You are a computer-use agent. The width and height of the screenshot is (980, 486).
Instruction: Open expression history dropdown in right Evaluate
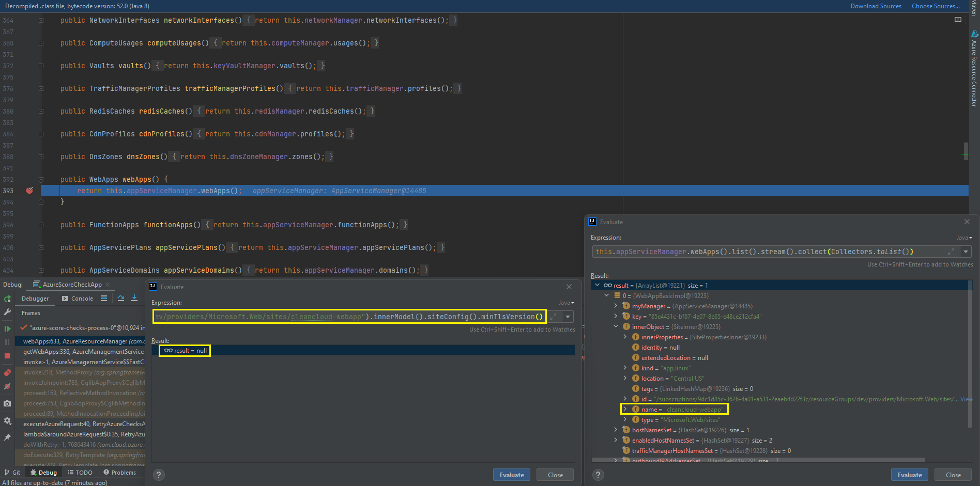966,252
